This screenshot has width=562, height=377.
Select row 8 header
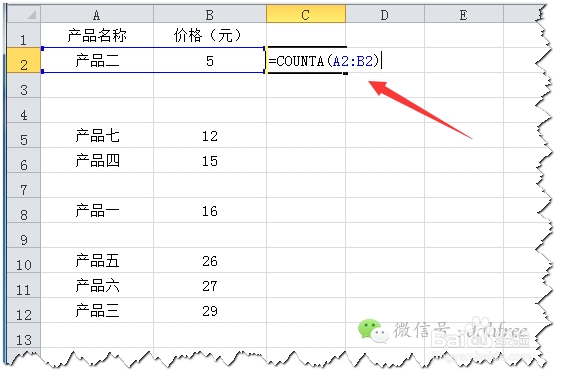24,210
